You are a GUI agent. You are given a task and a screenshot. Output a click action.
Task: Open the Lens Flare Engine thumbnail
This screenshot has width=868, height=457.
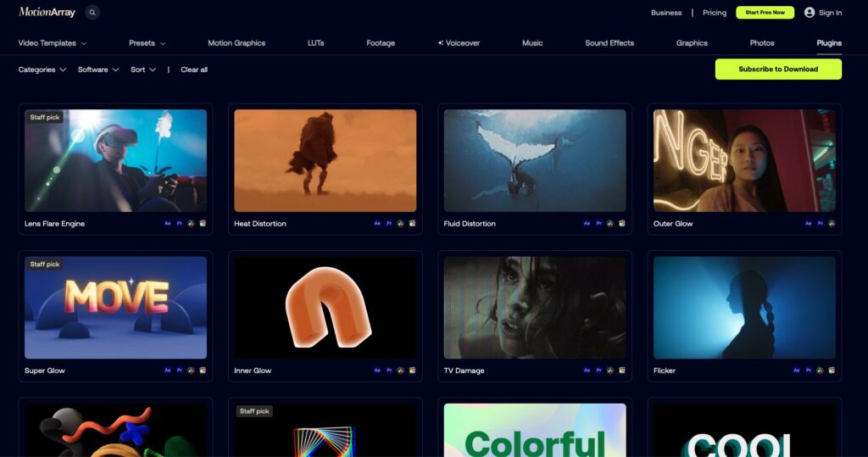click(x=115, y=160)
